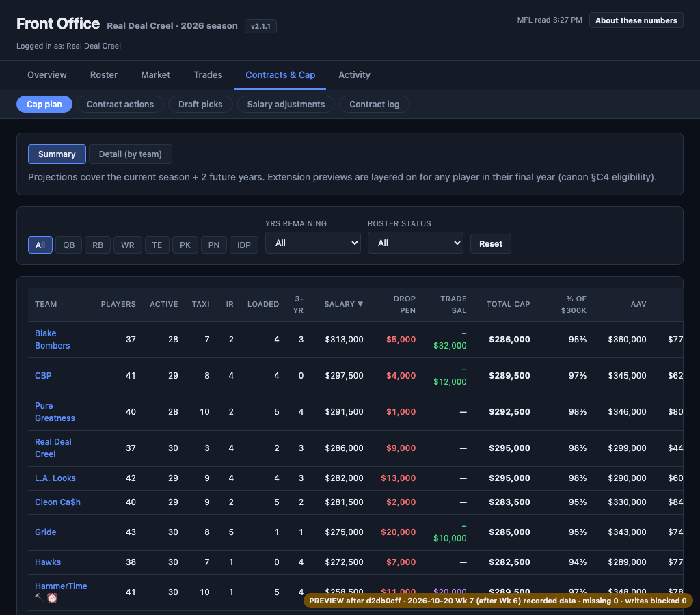700x615 pixels.
Task: Open the L.A. Looks team link
Action: [55, 478]
